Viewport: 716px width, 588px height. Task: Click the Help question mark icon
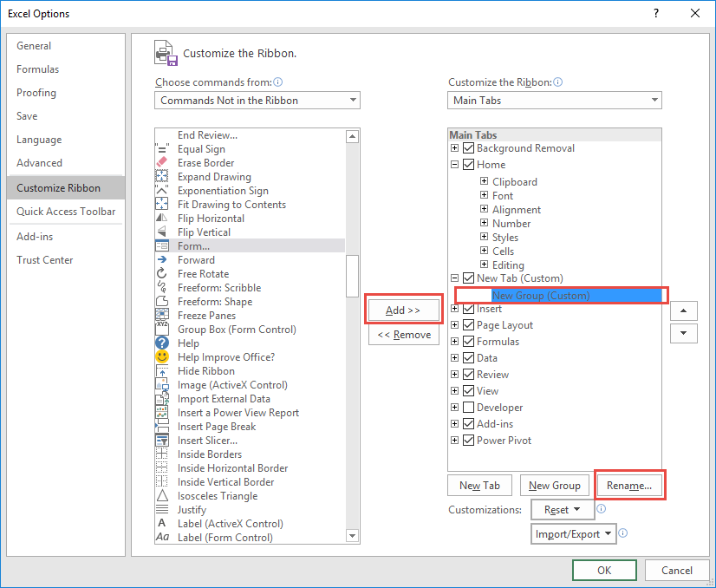[161, 343]
